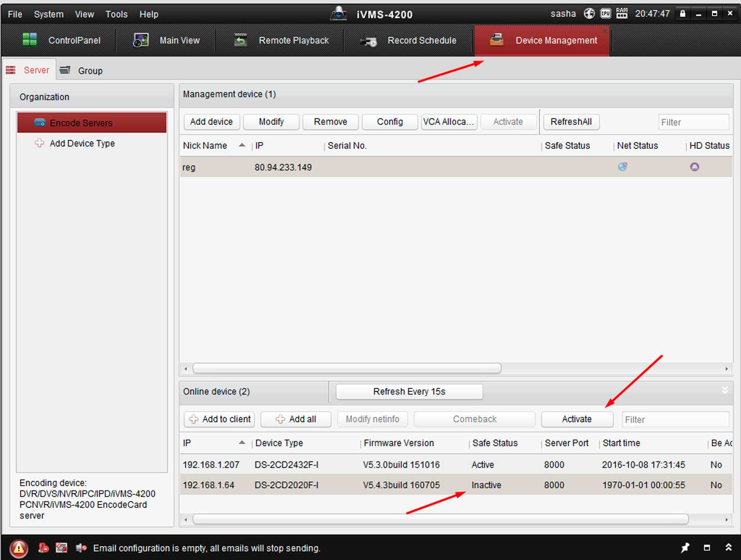
Task: Switch to the ControlPanel tab
Action: tap(61, 40)
